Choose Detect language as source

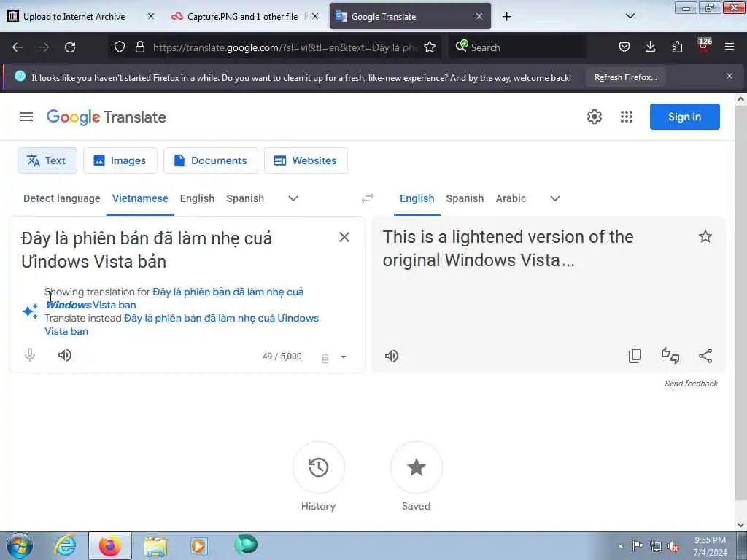tap(62, 198)
